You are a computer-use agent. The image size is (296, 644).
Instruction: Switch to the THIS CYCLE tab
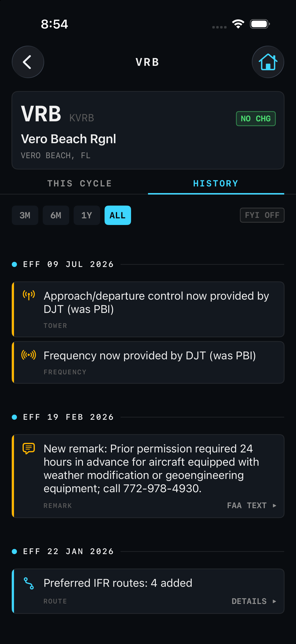80,183
